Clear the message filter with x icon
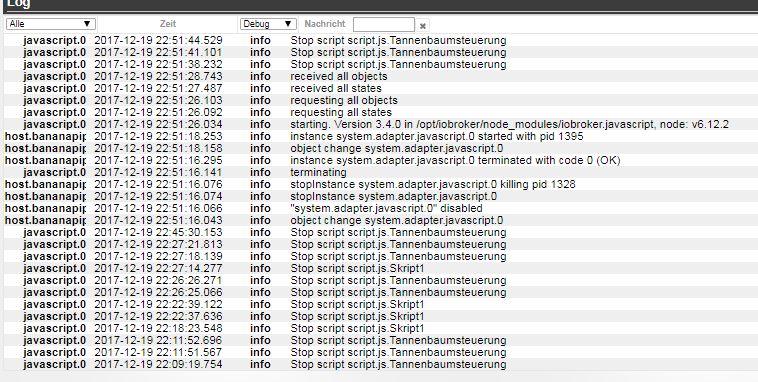758x382 pixels. point(423,26)
